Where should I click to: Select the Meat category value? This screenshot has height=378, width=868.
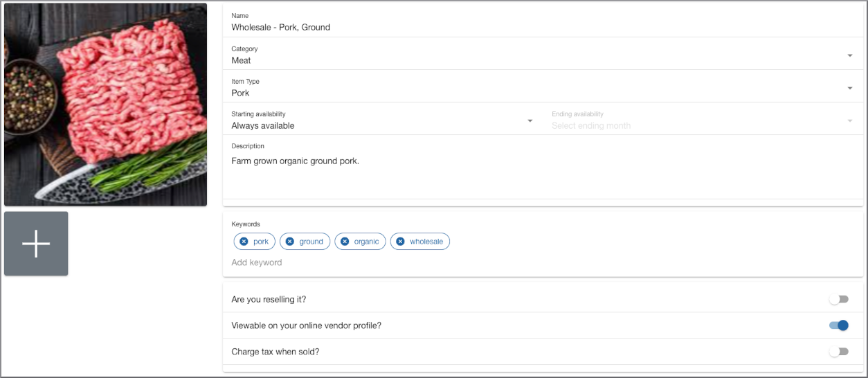pyautogui.click(x=242, y=60)
